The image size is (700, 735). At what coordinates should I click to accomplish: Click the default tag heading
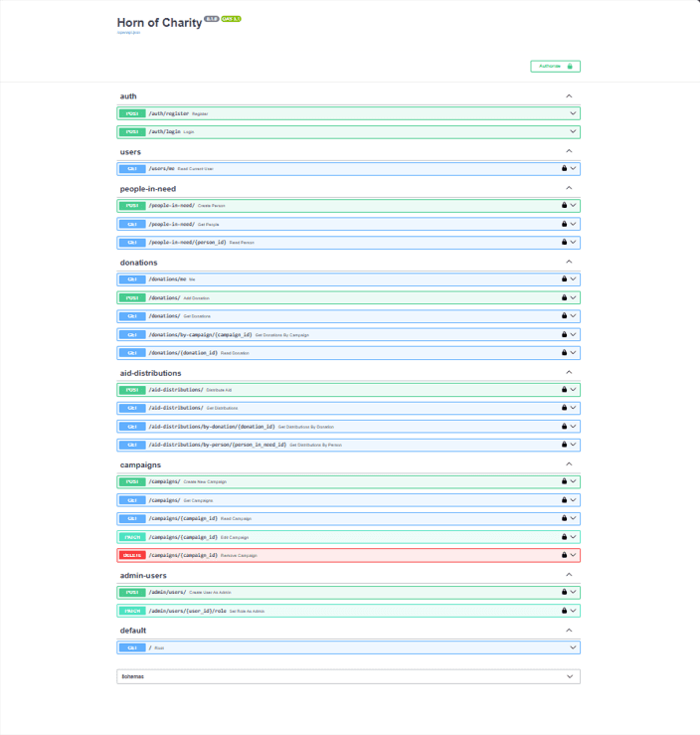click(x=133, y=631)
